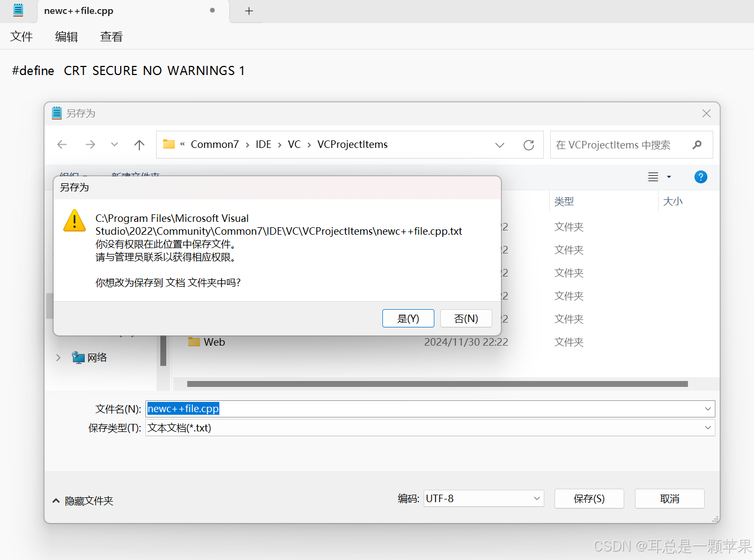Open the Save as type (保存类型) combo box
This screenshot has width=754, height=560.
pos(430,428)
